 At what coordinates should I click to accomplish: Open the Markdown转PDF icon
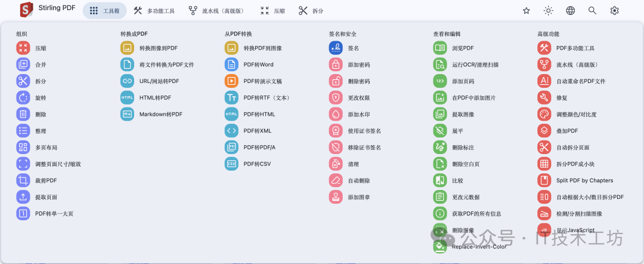tap(128, 114)
